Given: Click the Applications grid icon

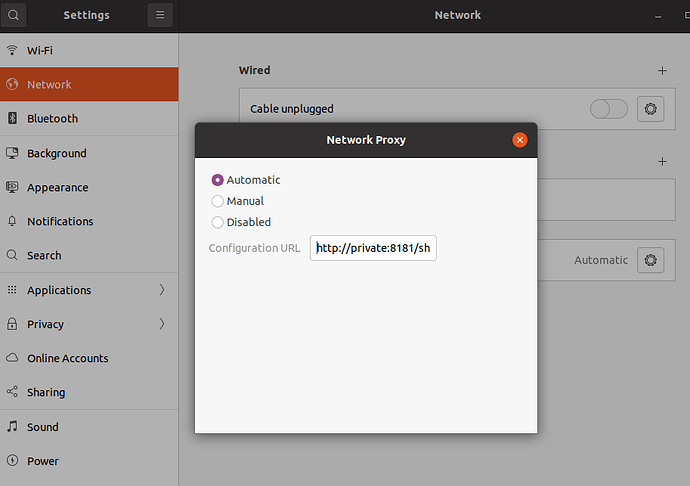Looking at the screenshot, I should (12, 290).
